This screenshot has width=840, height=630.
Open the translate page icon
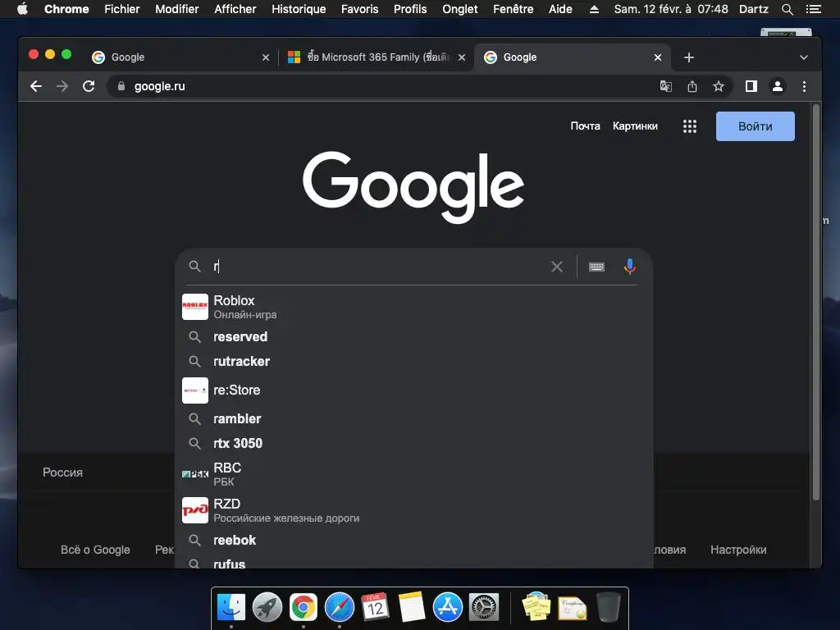coord(665,86)
